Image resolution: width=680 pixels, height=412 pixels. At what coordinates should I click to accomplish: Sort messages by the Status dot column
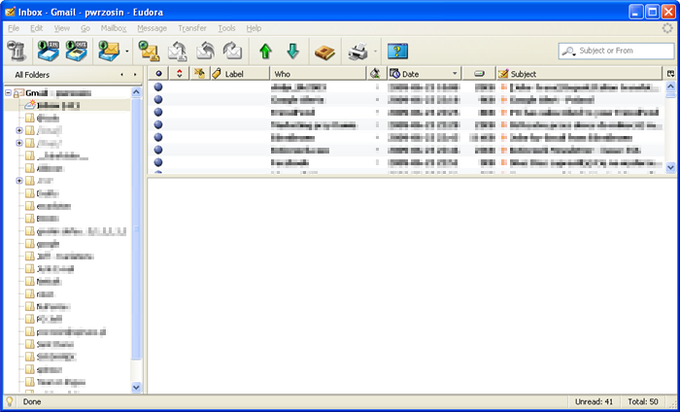tap(158, 74)
